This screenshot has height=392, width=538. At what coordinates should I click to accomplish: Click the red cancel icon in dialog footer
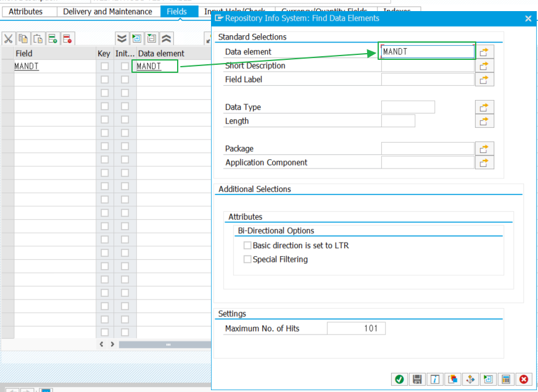pos(524,380)
